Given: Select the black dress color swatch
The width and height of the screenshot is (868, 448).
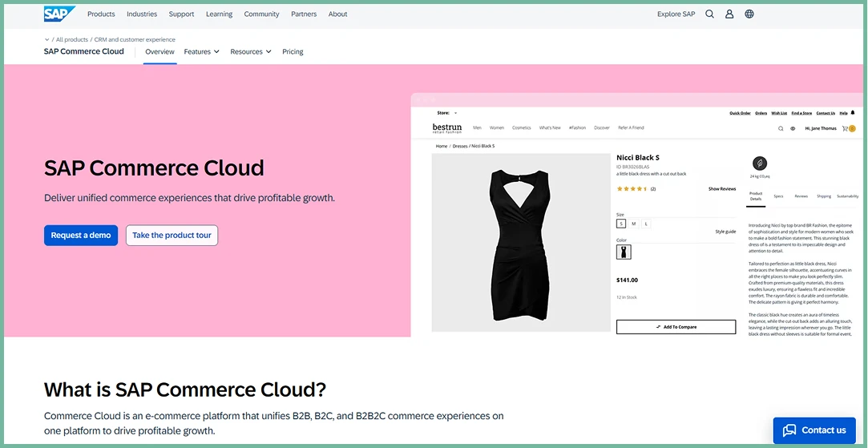Looking at the screenshot, I should point(624,252).
